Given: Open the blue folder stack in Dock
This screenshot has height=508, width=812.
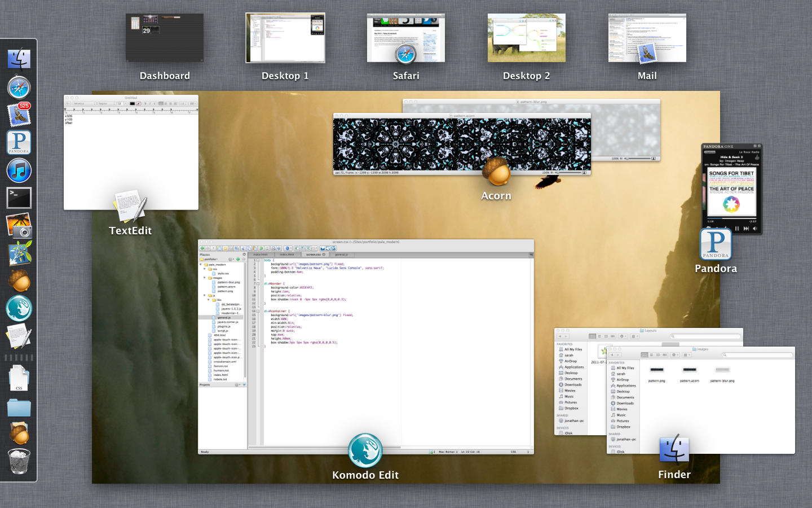Looking at the screenshot, I should tap(19, 408).
